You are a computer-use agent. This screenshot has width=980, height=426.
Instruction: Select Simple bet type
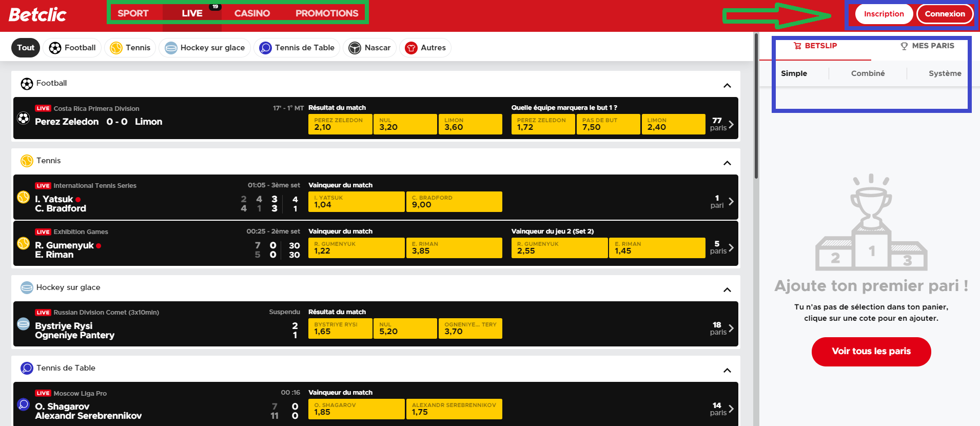pos(794,73)
